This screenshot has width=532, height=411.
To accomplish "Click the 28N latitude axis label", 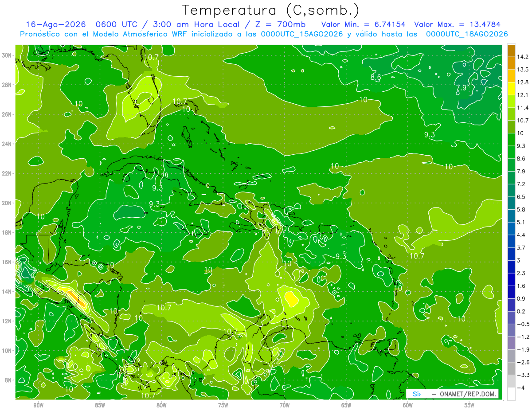I will [x=8, y=85].
